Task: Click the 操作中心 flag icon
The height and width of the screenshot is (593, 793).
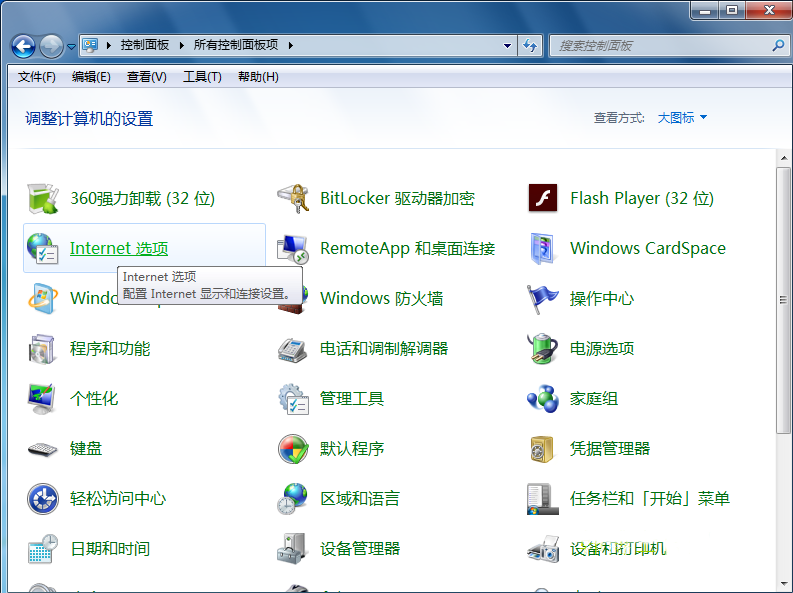Action: (542, 298)
